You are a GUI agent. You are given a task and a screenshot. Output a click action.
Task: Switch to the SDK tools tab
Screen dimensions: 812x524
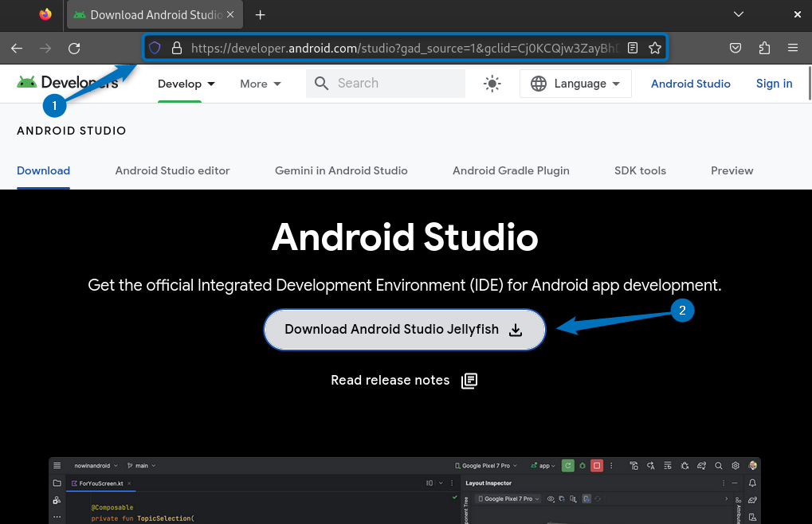tap(640, 170)
